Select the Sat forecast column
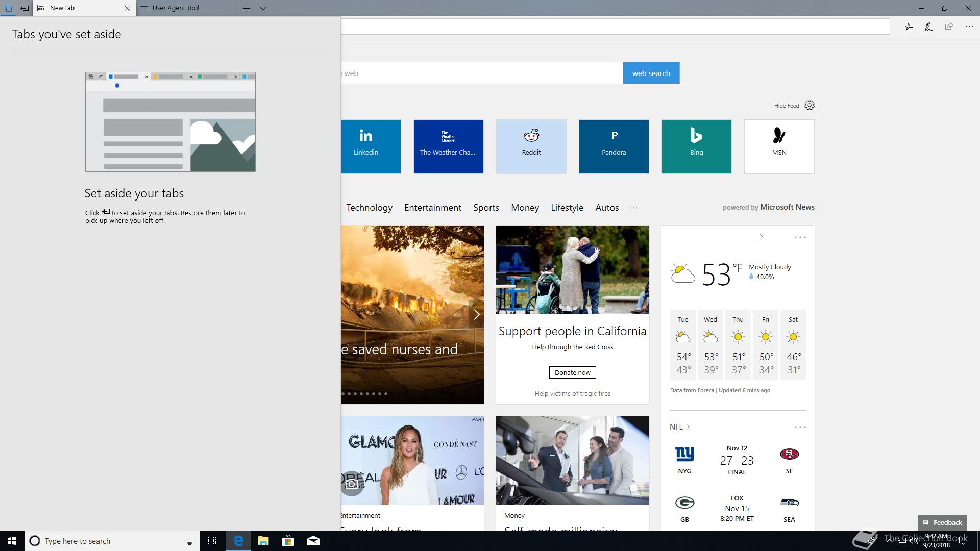This screenshot has width=980, height=551. pyautogui.click(x=793, y=344)
